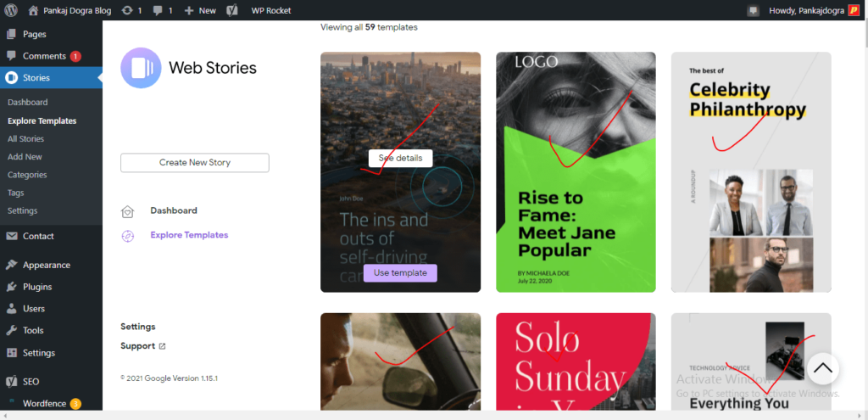Click the scroll-to-top arrow button
The image size is (868, 420).
pos(822,368)
